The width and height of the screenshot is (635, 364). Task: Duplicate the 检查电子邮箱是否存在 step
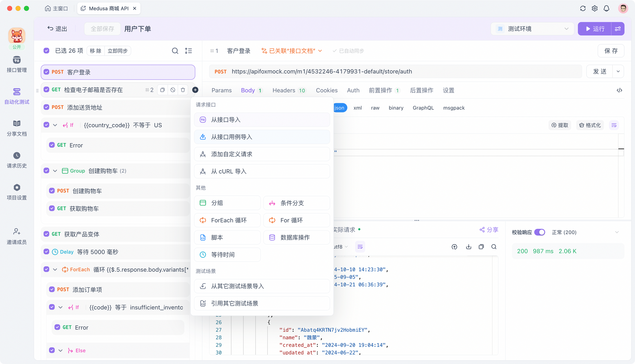[x=162, y=90]
